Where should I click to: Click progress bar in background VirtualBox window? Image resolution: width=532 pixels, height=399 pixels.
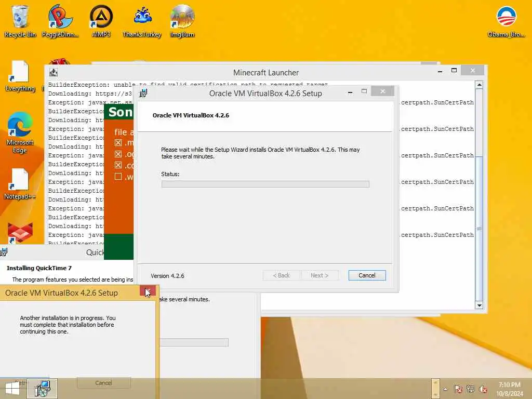pyautogui.click(x=194, y=342)
